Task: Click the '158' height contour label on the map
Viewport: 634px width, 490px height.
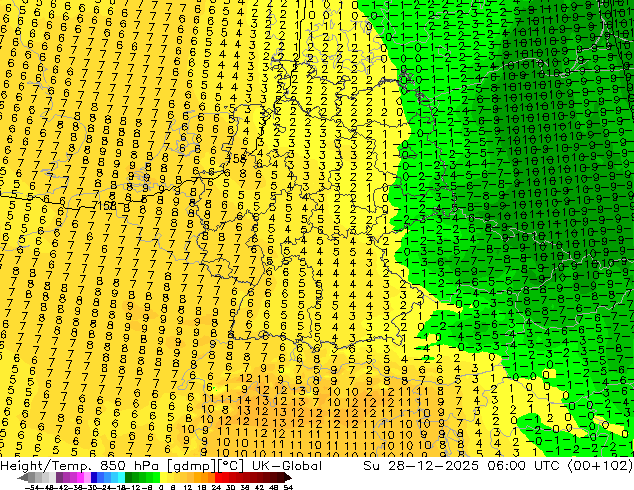Action: point(105,206)
